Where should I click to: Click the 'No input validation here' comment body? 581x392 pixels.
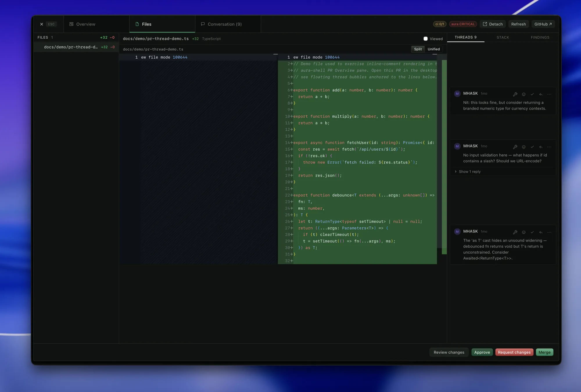click(505, 158)
